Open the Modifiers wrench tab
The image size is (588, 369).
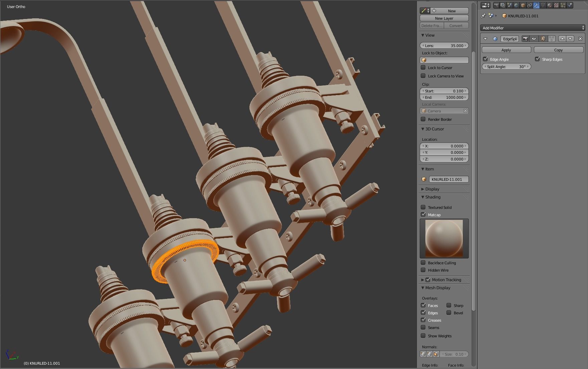pos(536,5)
